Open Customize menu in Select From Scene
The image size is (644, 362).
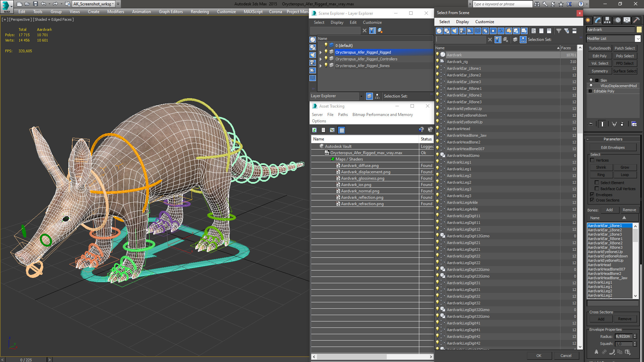click(484, 22)
